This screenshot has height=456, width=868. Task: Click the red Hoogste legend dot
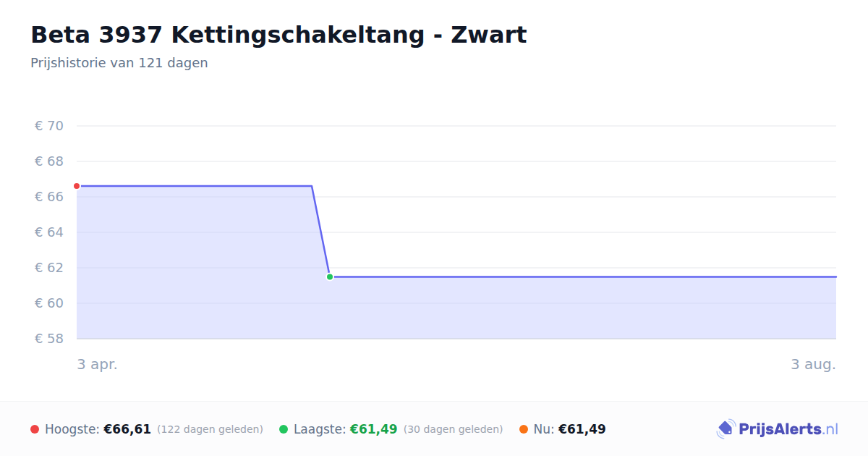[35, 429]
